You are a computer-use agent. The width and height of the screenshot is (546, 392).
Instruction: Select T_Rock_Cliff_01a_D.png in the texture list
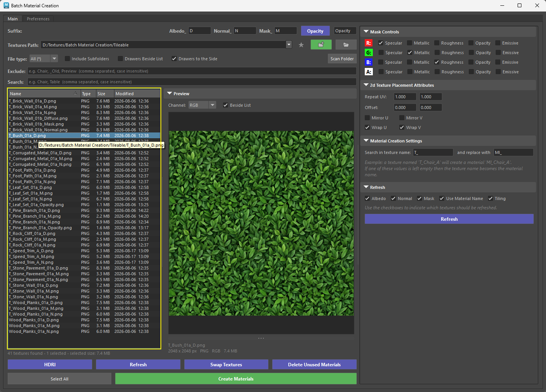click(84, 233)
